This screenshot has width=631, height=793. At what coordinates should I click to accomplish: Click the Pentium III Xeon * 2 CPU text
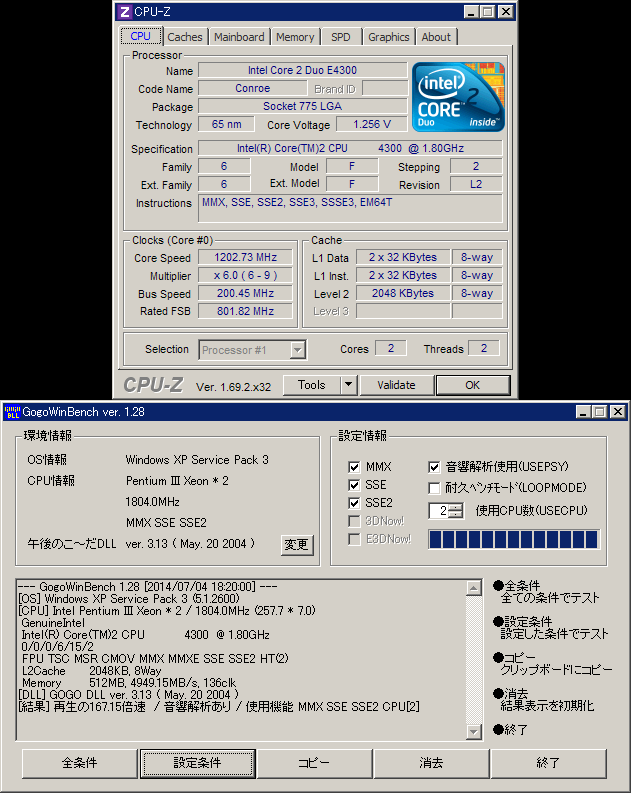click(x=177, y=481)
